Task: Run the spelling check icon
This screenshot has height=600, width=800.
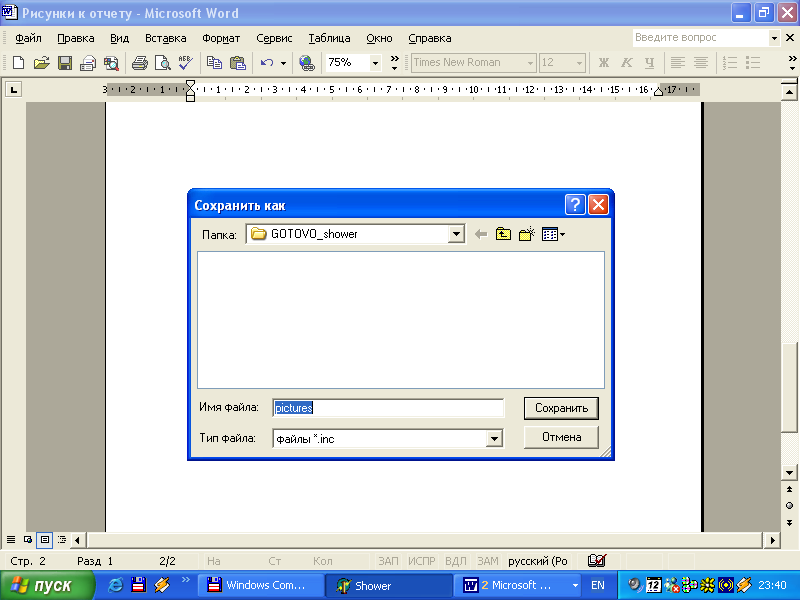Action: [186, 63]
